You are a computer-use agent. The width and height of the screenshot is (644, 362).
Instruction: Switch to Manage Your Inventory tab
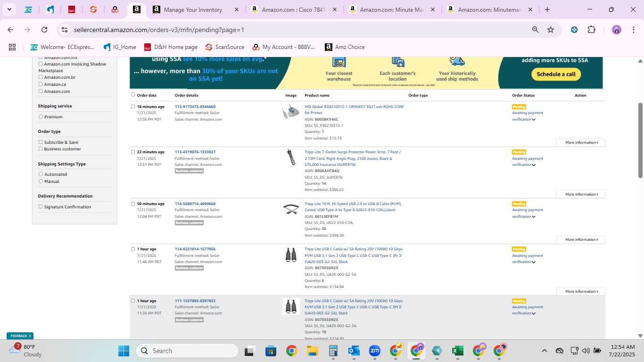pyautogui.click(x=196, y=9)
